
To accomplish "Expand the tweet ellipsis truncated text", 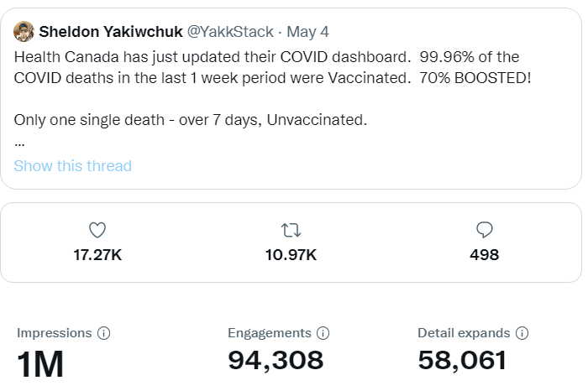I will 19,143.
